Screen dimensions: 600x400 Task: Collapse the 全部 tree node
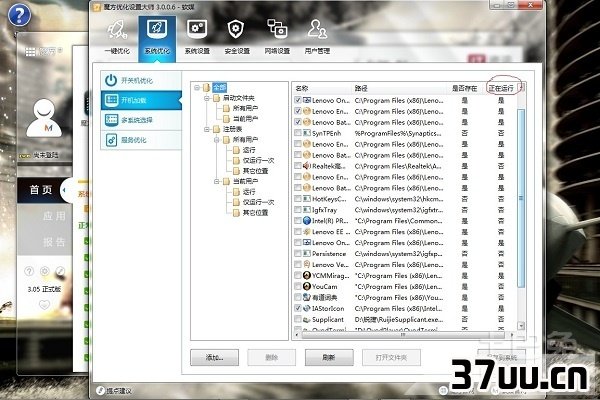197,88
